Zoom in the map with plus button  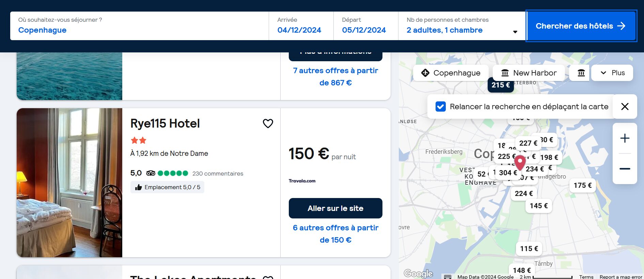click(625, 138)
